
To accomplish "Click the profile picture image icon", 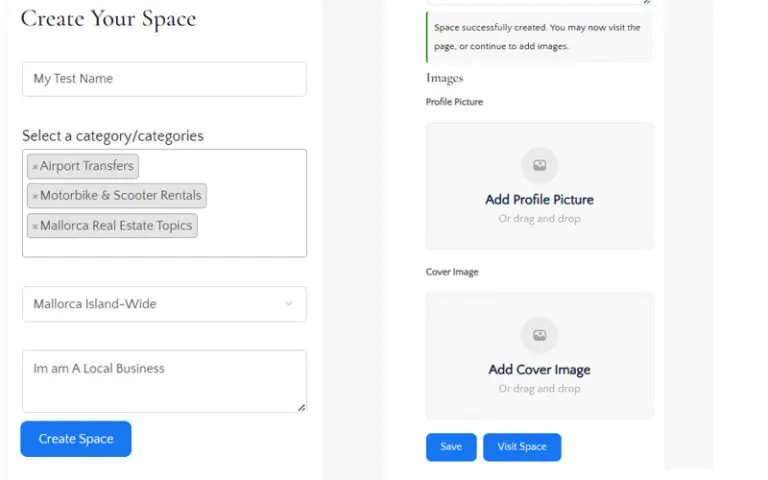I will click(x=539, y=165).
